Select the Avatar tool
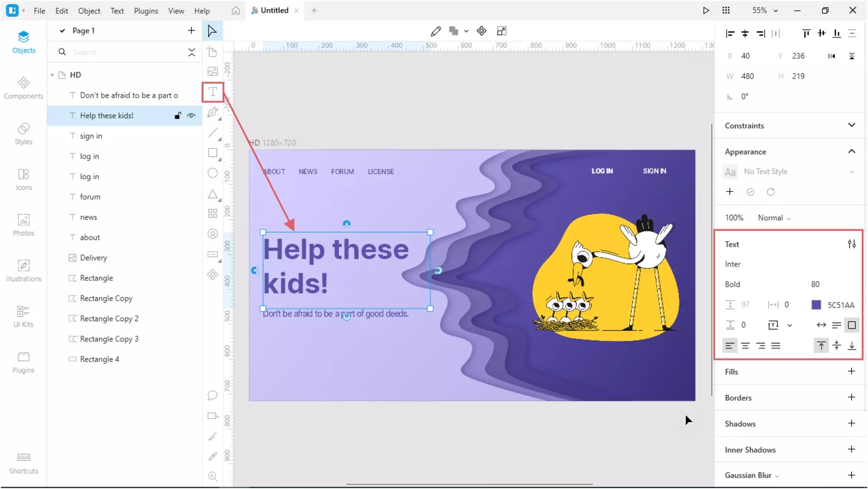Viewport: 868px width, 489px height. [x=212, y=234]
